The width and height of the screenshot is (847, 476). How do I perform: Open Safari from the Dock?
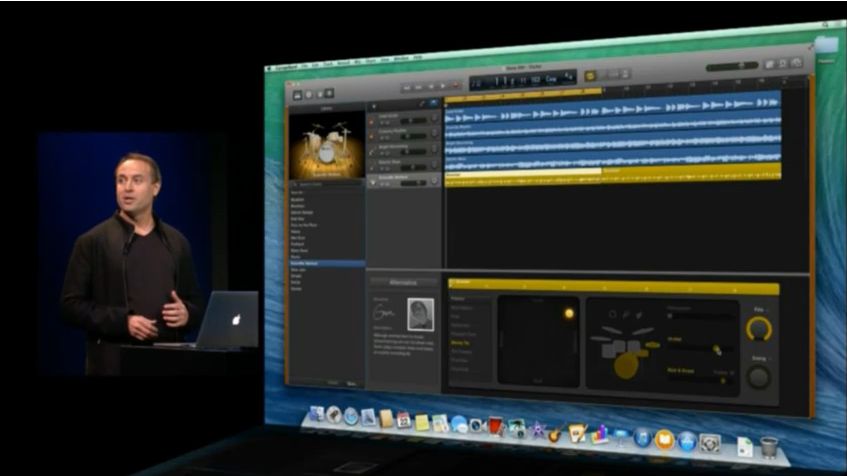coord(351,417)
